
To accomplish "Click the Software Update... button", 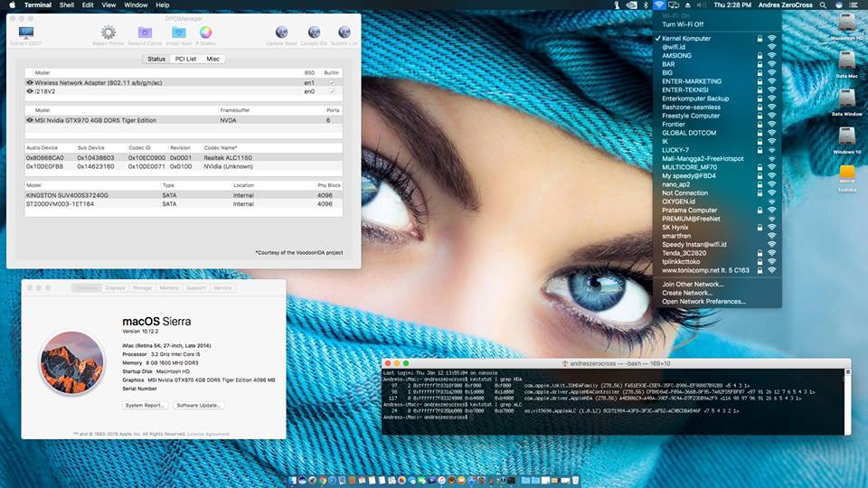I will [199, 405].
